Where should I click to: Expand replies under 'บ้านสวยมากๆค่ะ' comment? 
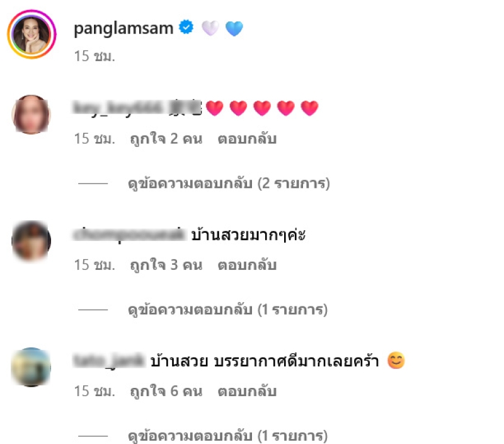pos(227,310)
